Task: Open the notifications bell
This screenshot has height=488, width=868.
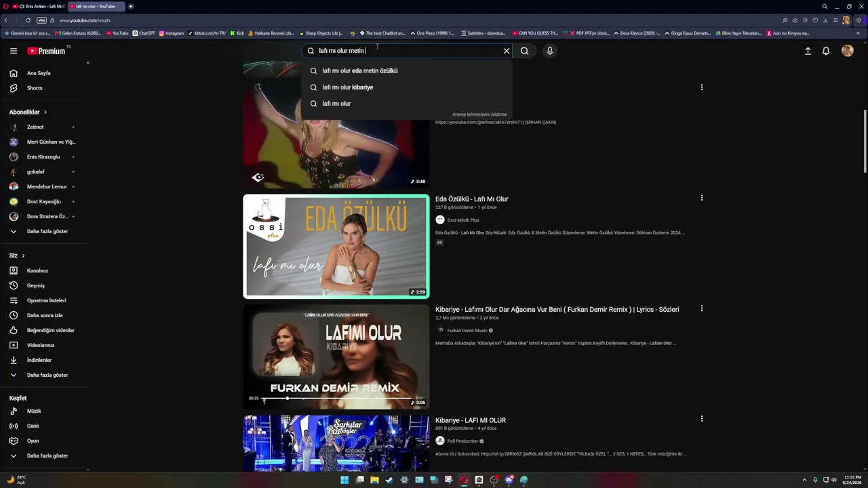Action: (826, 51)
